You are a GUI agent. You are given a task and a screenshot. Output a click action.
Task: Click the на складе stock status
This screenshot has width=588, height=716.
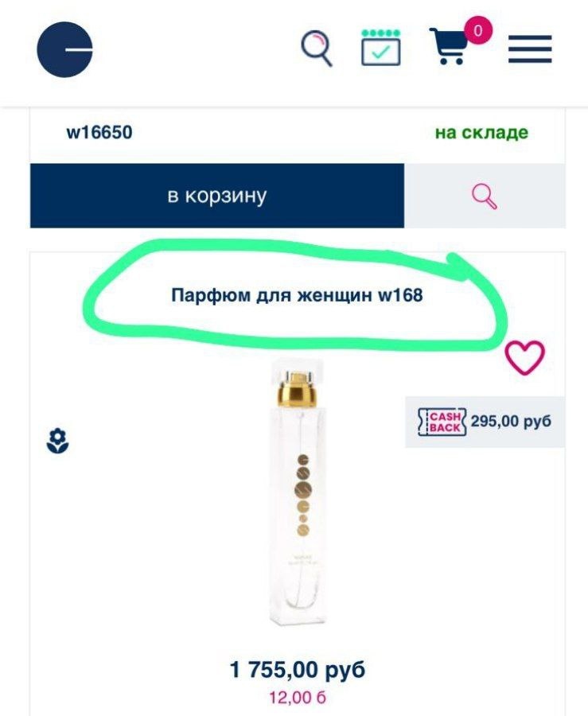point(481,132)
